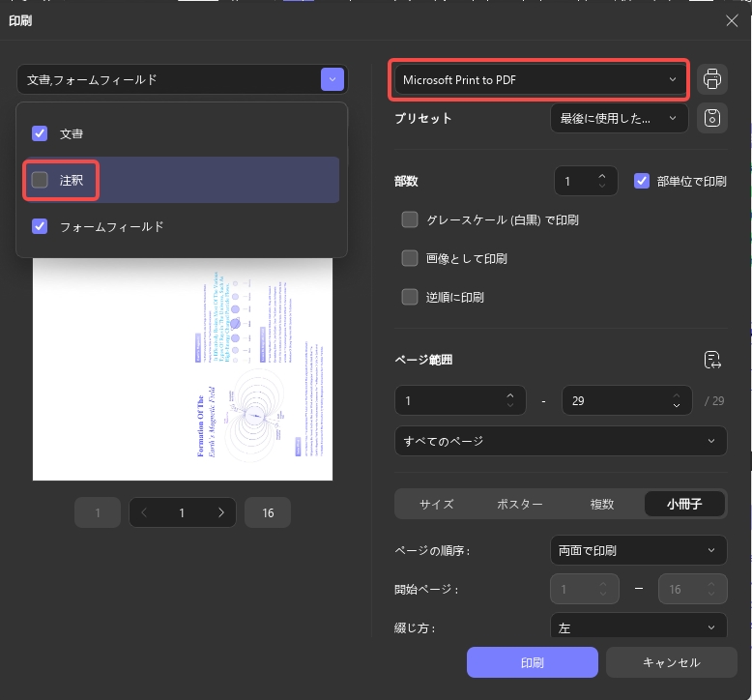Open printer properties icon next to printer dropdown
Viewport: 752px width, 700px height.
pyautogui.click(x=711, y=79)
